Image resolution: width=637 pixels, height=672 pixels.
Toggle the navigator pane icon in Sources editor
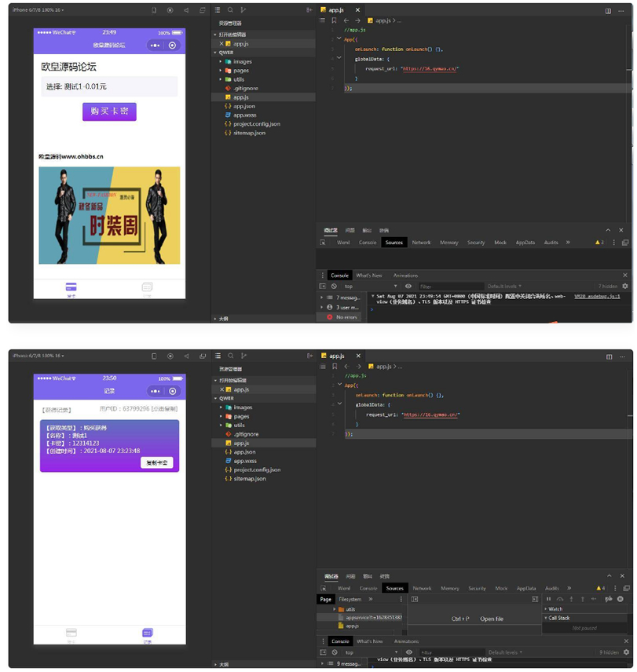coord(414,599)
